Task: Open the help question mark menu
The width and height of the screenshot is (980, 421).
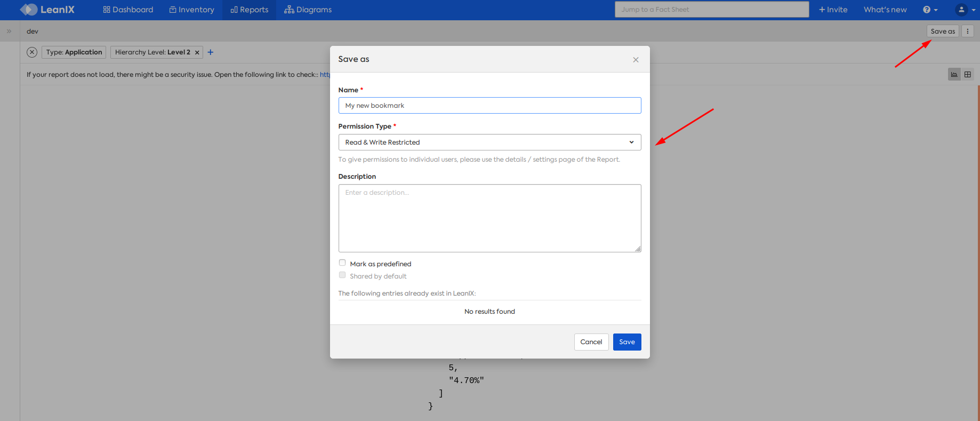Action: (x=930, y=10)
